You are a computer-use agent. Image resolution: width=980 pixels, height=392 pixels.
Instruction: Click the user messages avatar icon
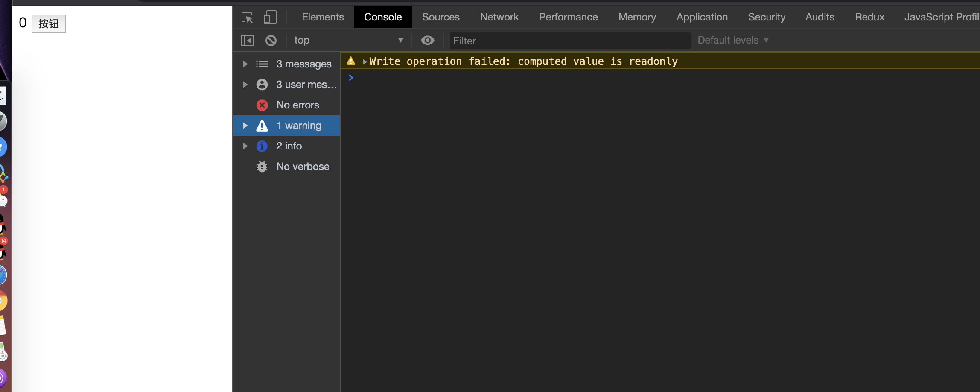click(262, 85)
